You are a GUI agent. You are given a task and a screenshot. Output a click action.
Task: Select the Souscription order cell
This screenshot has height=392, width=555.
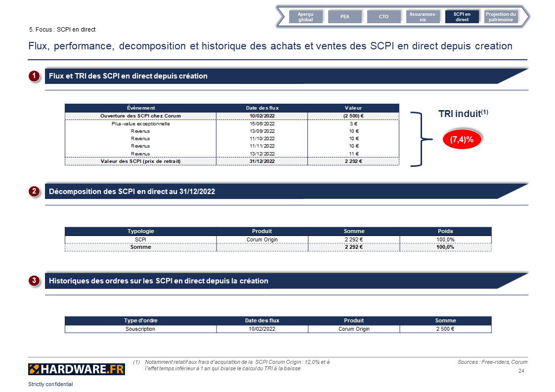click(x=140, y=329)
